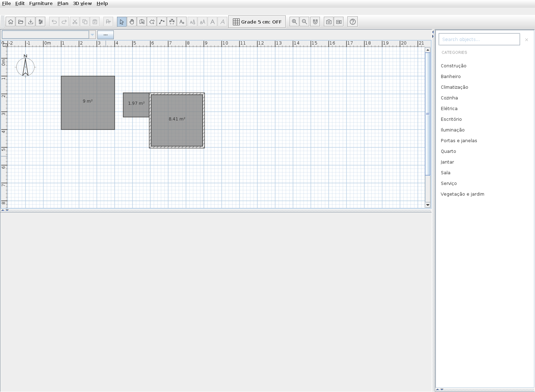Click the New home toolbar icon

11,22
